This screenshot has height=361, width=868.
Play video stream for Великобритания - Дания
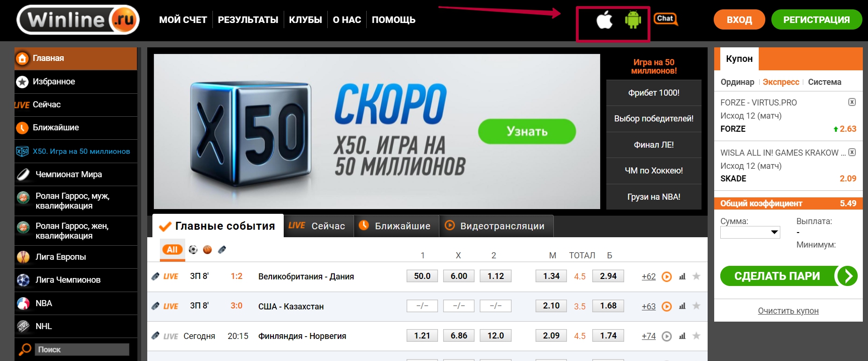666,277
